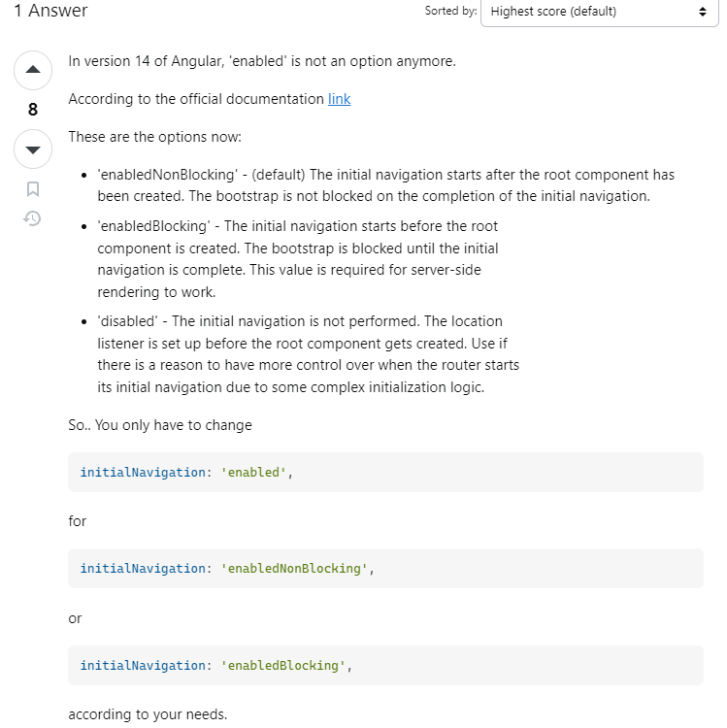
Task: Click the 'enabledNonBlocking' bullet point text
Action: point(385,185)
